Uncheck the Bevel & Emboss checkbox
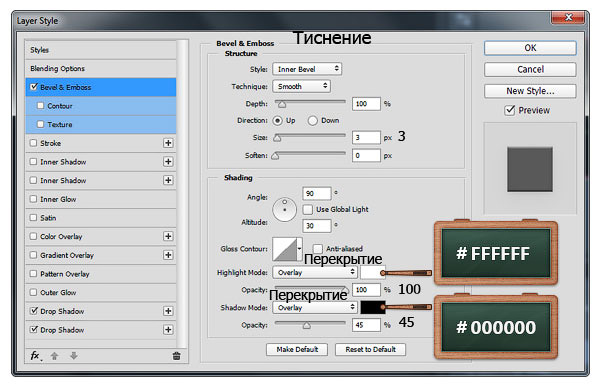Image resolution: width=600 pixels, height=387 pixels. coord(34,87)
